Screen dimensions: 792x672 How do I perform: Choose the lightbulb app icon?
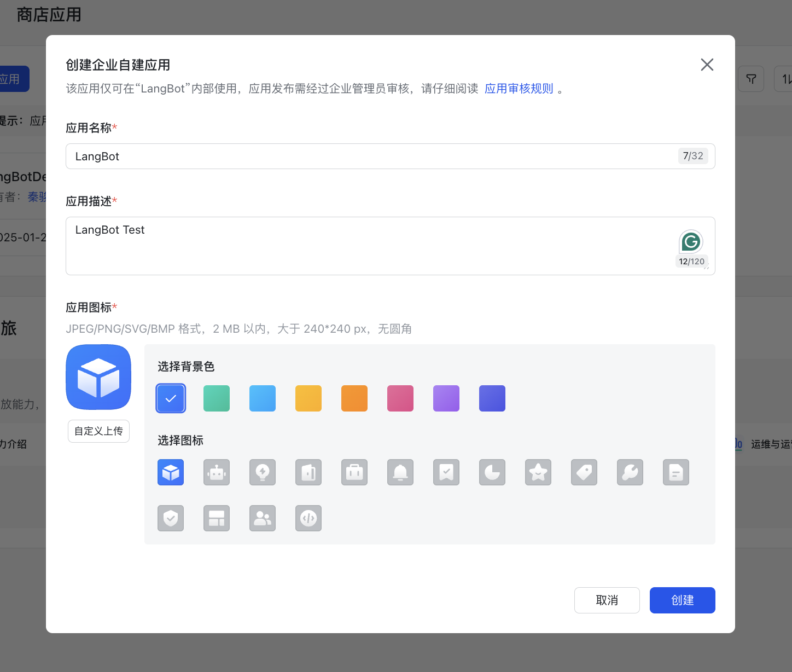pos(263,472)
